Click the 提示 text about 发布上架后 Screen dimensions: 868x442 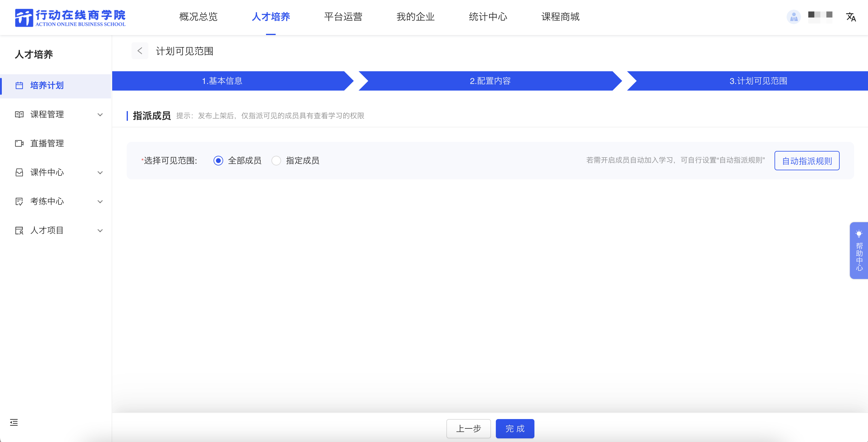point(270,116)
